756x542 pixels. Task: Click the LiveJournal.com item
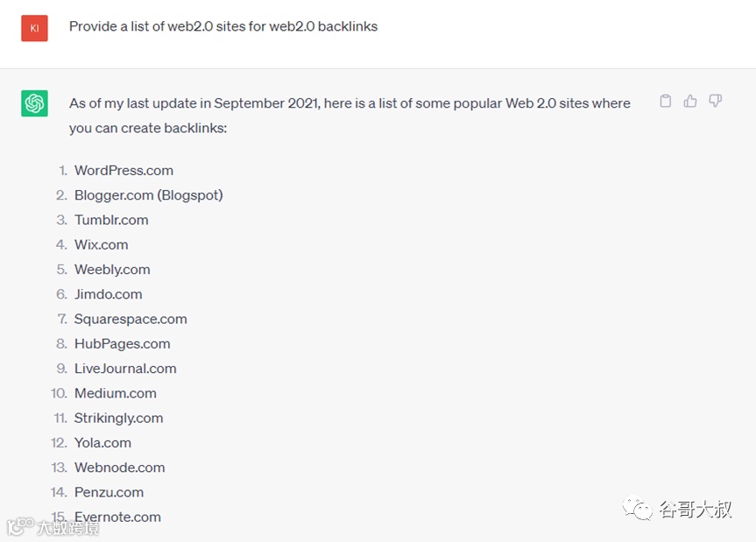[125, 369]
